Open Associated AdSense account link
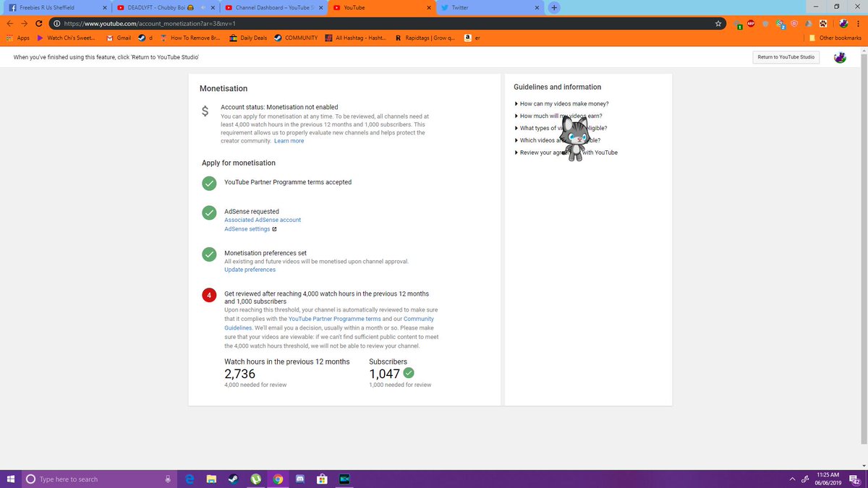The height and width of the screenshot is (488, 868). pos(263,220)
